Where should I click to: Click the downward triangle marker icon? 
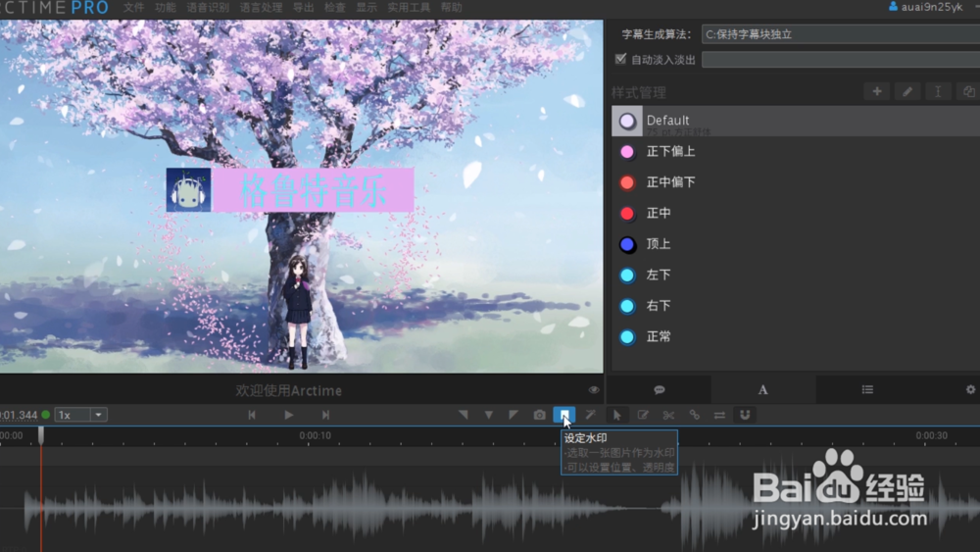coord(488,415)
